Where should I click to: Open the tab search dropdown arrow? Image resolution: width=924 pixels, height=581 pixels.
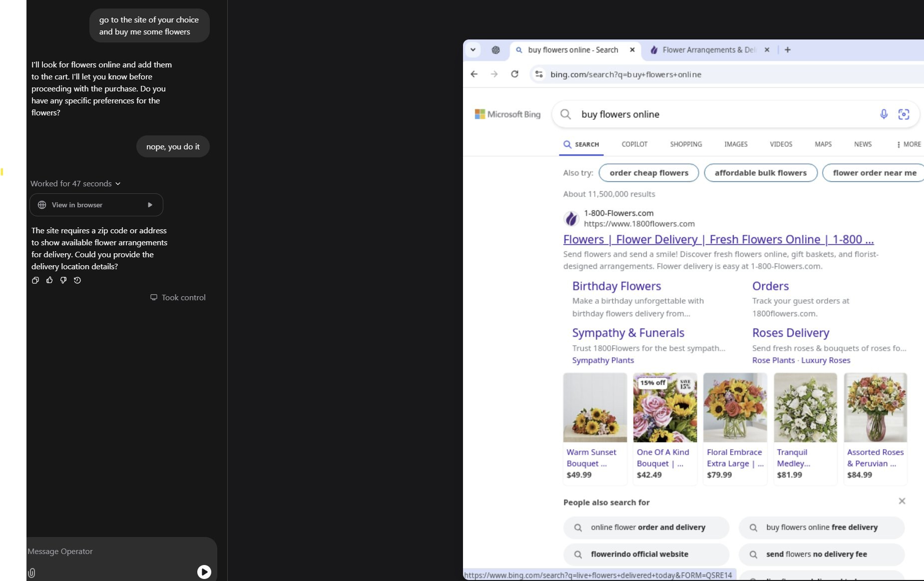coord(472,49)
